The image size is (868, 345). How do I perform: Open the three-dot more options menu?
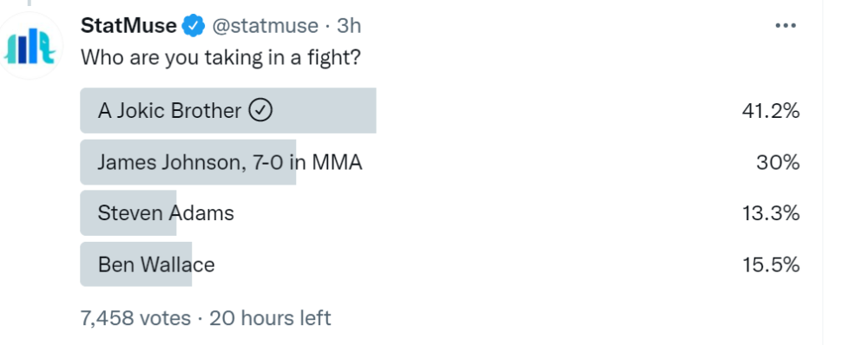coord(786,25)
